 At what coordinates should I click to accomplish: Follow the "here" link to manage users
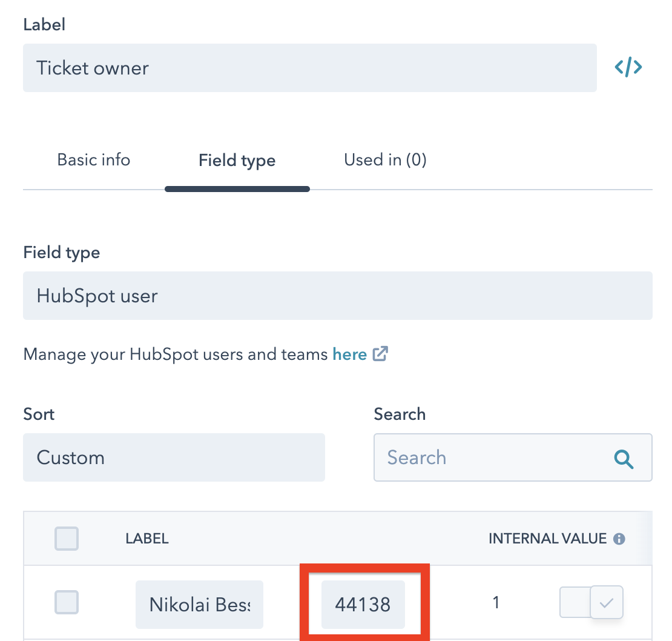pyautogui.click(x=349, y=354)
